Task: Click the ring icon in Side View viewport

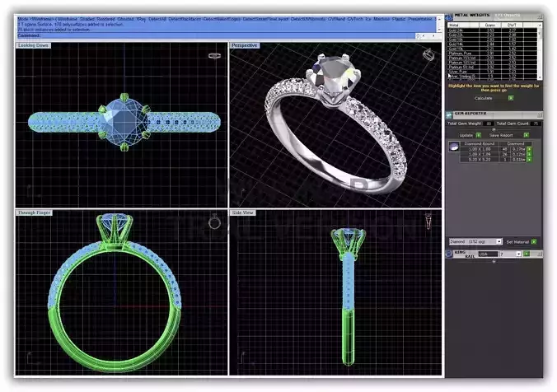Action: click(428, 221)
